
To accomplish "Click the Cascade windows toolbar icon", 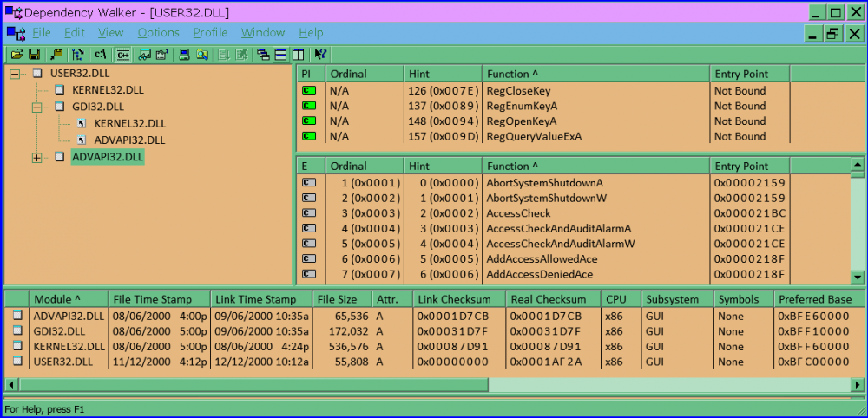I will (263, 55).
